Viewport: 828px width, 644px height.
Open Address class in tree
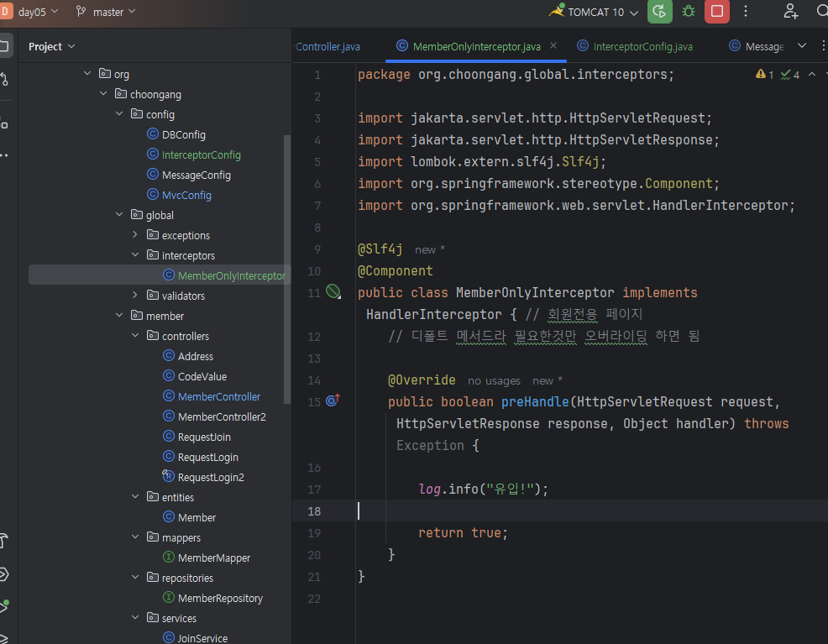click(x=188, y=356)
